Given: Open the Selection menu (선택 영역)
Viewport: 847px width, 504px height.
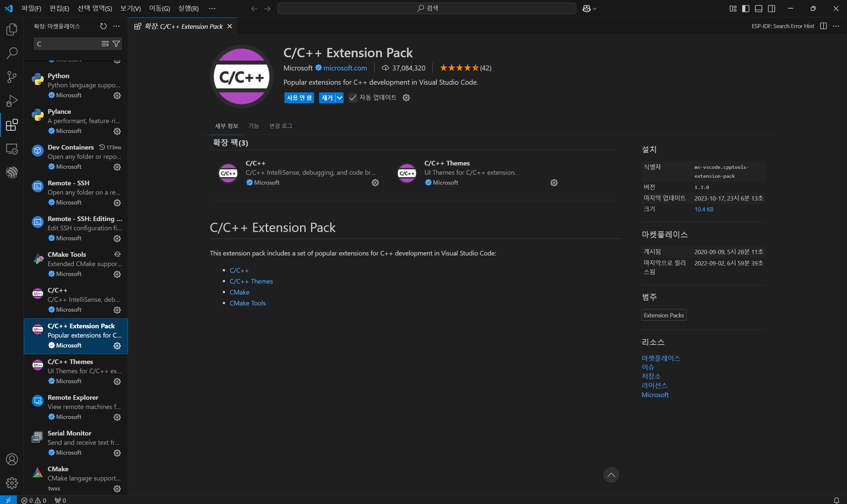Looking at the screenshot, I should coord(95,9).
